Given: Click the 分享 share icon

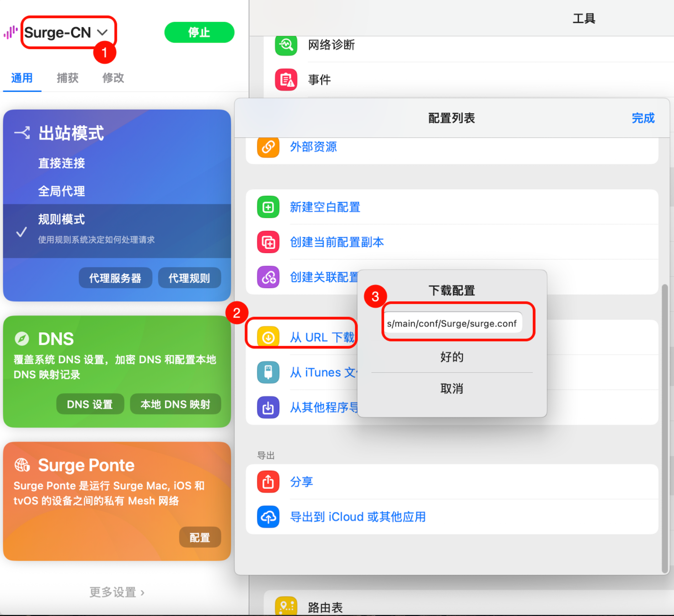Looking at the screenshot, I should click(x=268, y=482).
